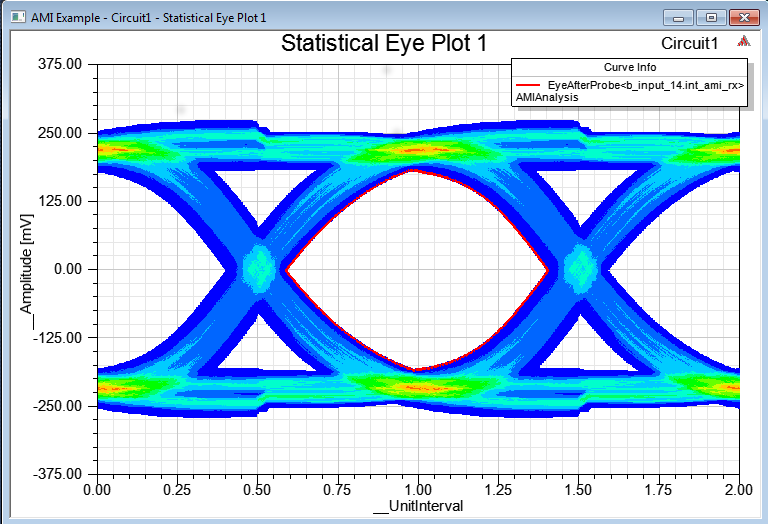Select the 'AMIAnalysis' legend text
This screenshot has height=524, width=768.
547,97
